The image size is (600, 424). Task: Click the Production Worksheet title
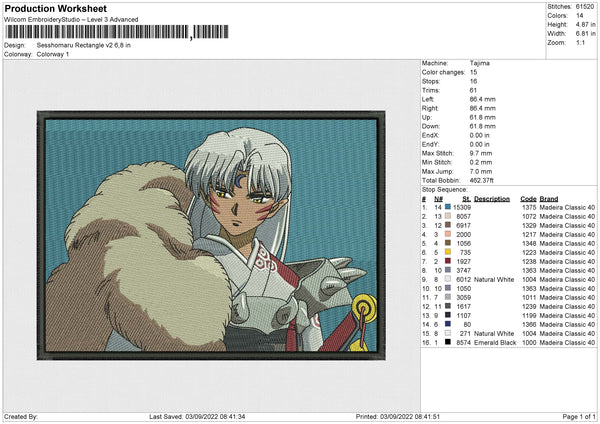tap(55, 8)
